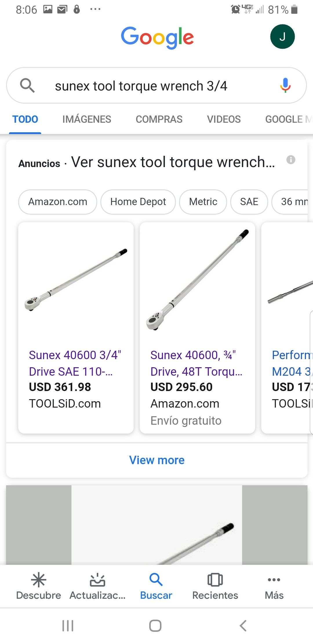Switch to the COMPRAS tab
313x644 pixels.
click(x=159, y=119)
